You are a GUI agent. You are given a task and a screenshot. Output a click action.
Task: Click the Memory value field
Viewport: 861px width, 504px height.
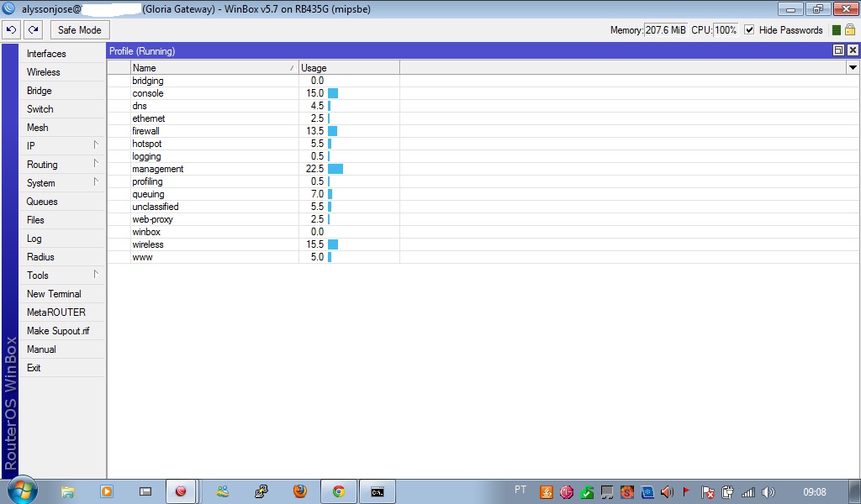[666, 30]
